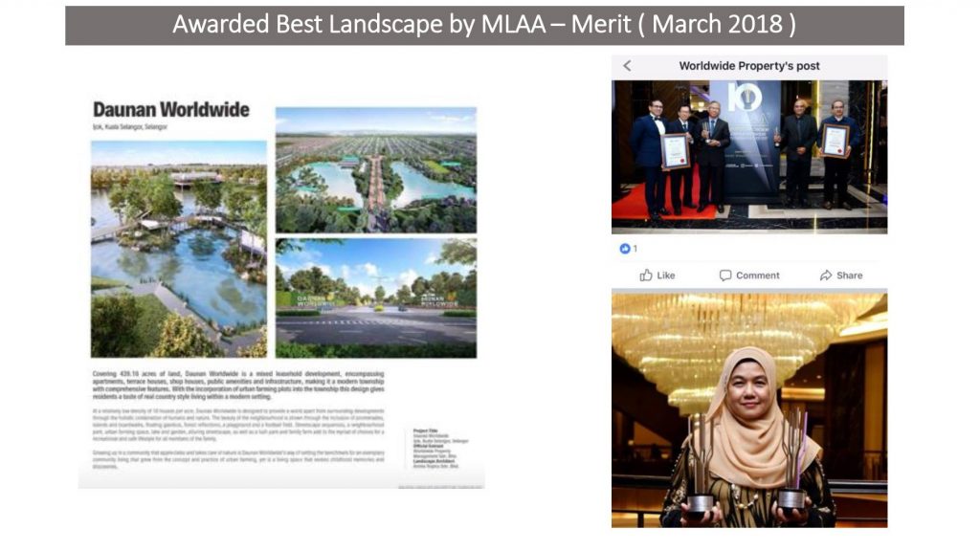980x551 pixels.
Task: Click the Like thumbs-up button
Action: 657,275
